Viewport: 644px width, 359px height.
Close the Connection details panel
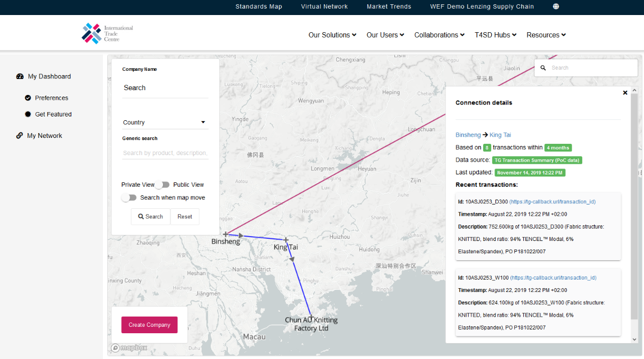[x=625, y=93]
